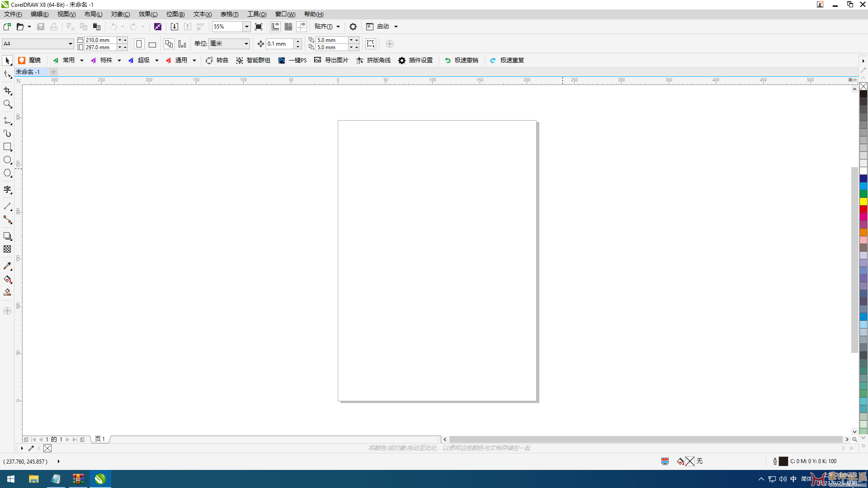Select the Rectangle tool
Screen dimensions: 868x488
coord(7,147)
